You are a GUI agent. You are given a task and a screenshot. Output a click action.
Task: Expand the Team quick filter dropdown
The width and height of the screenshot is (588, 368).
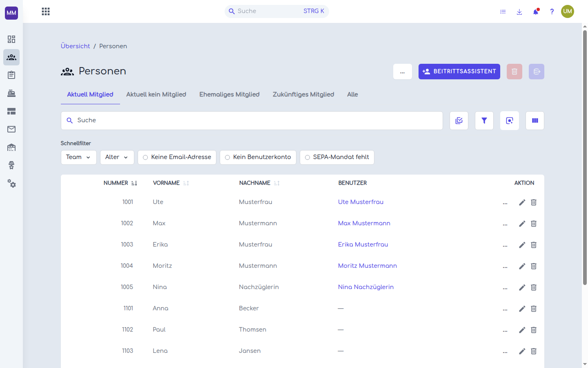click(x=78, y=157)
